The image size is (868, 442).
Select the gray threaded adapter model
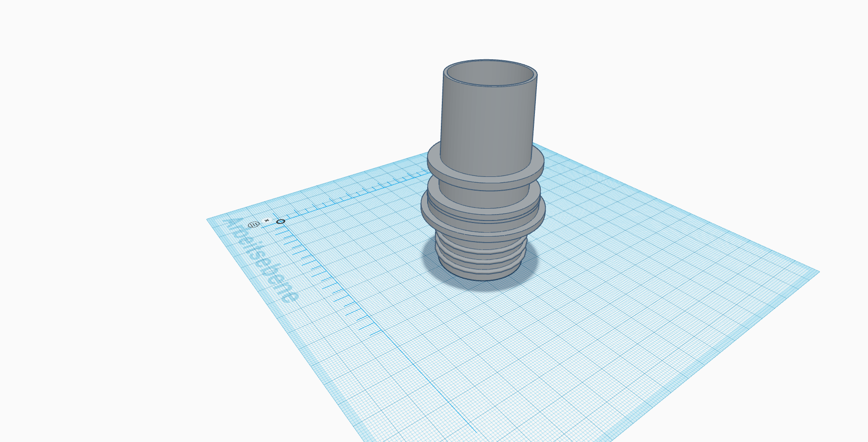(x=483, y=171)
